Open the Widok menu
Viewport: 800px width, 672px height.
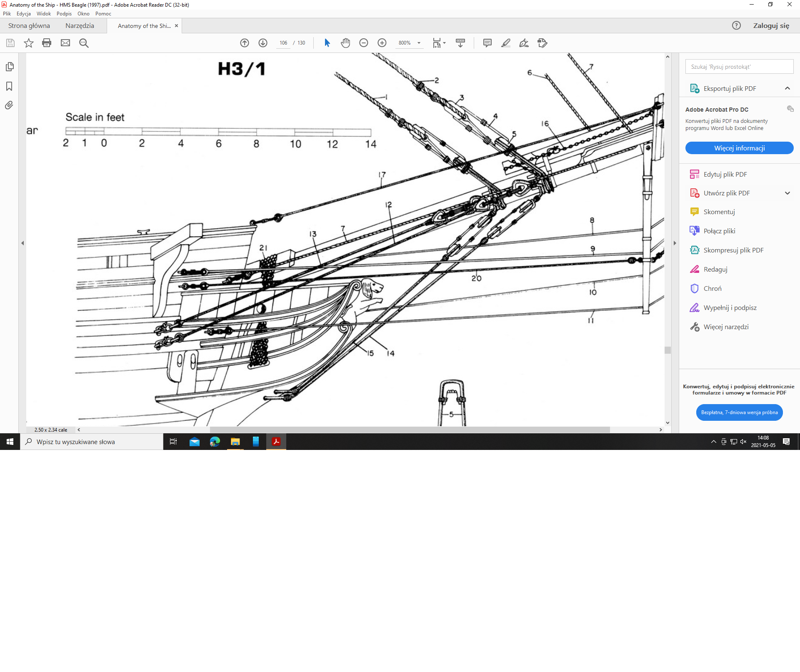43,14
